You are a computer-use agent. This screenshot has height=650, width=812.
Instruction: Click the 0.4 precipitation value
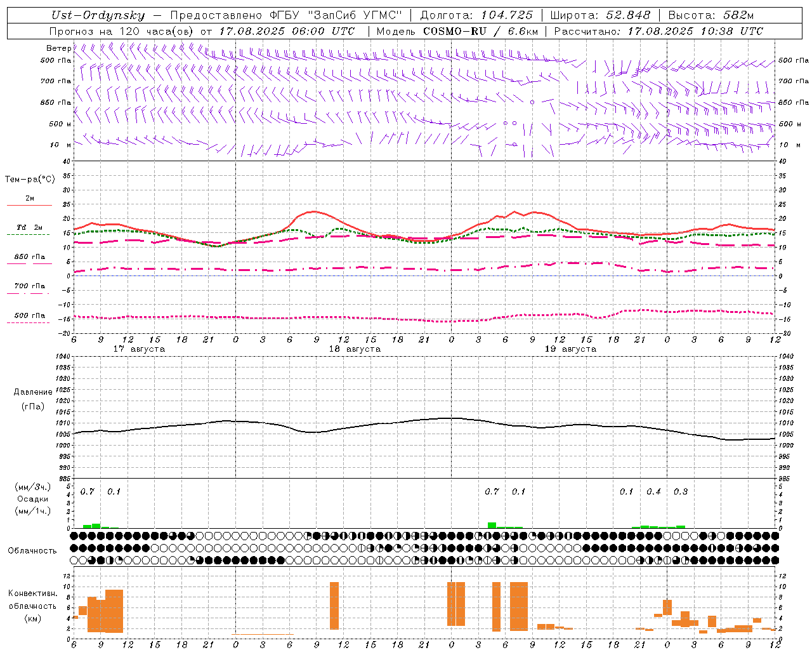(x=653, y=492)
